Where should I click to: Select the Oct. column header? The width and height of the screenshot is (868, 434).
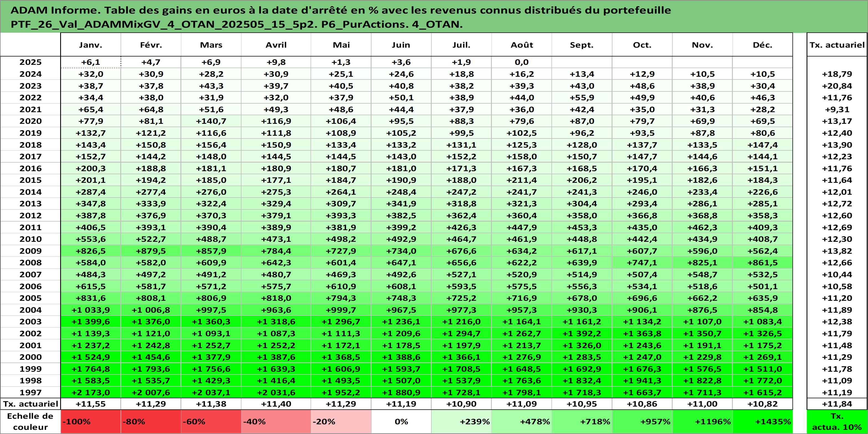tap(642, 45)
